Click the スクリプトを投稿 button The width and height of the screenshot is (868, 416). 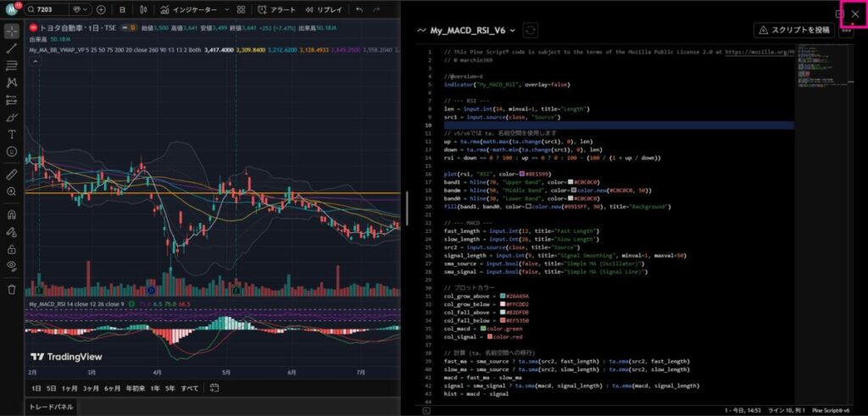click(793, 31)
